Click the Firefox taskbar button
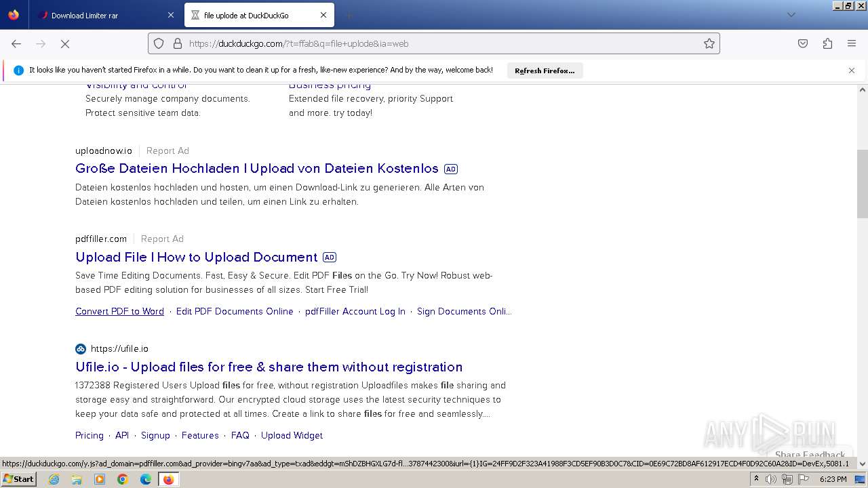Screen dimensions: 868x488 coord(168,479)
